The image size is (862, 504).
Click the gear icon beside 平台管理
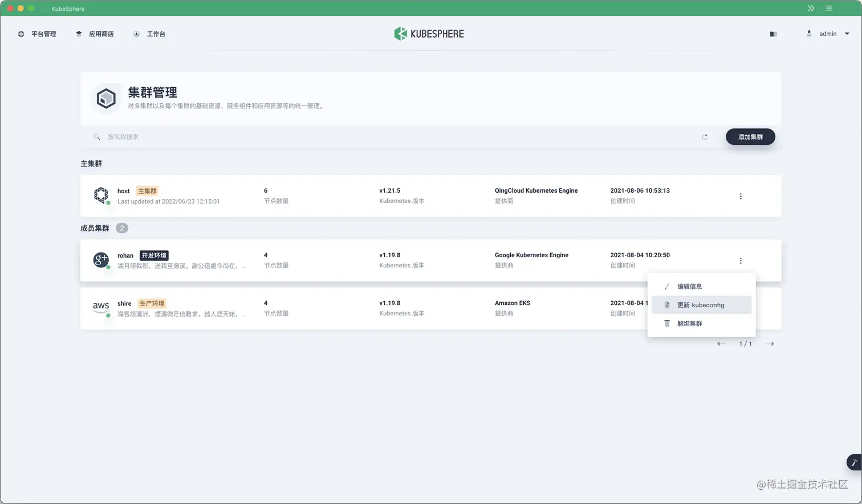click(x=21, y=34)
